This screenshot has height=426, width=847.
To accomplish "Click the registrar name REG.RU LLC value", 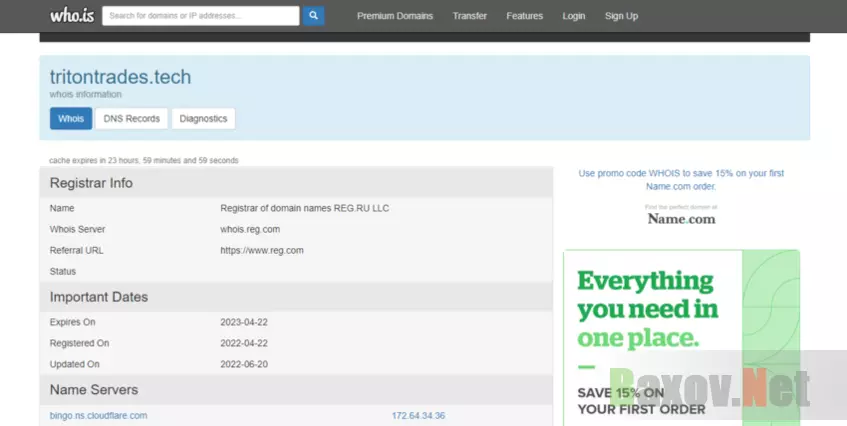I will pos(305,208).
